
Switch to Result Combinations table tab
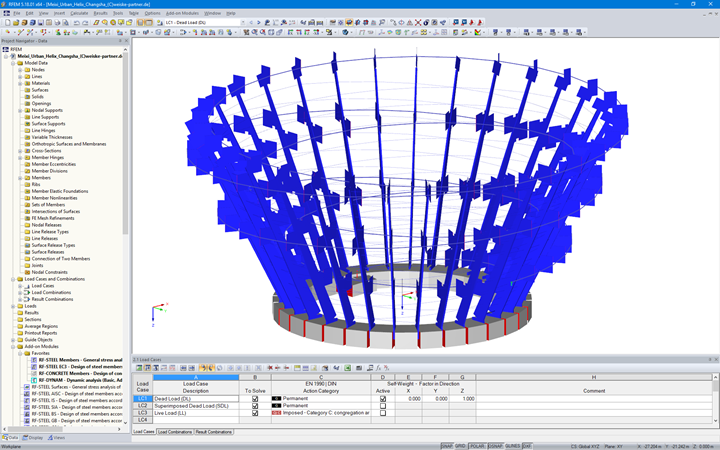pyautogui.click(x=214, y=432)
